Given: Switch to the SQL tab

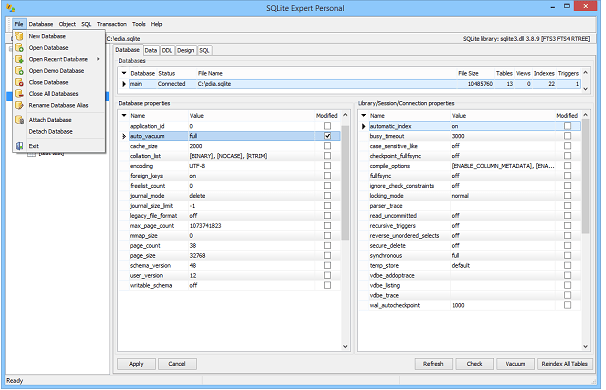Looking at the screenshot, I should pyautogui.click(x=204, y=51).
